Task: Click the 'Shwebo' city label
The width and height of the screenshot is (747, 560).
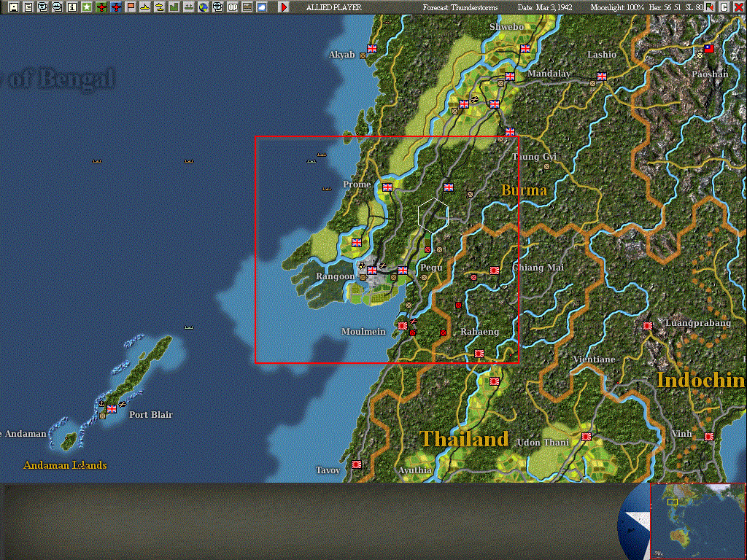Action: [x=507, y=27]
